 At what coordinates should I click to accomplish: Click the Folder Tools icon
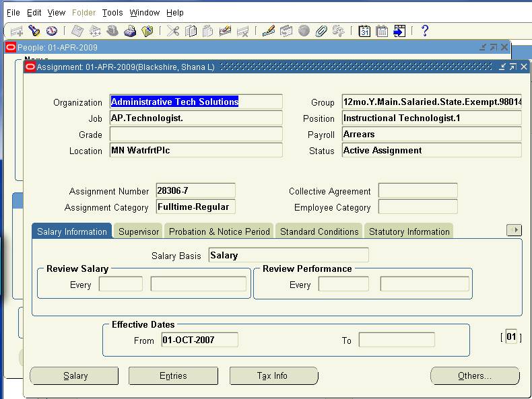point(339,31)
